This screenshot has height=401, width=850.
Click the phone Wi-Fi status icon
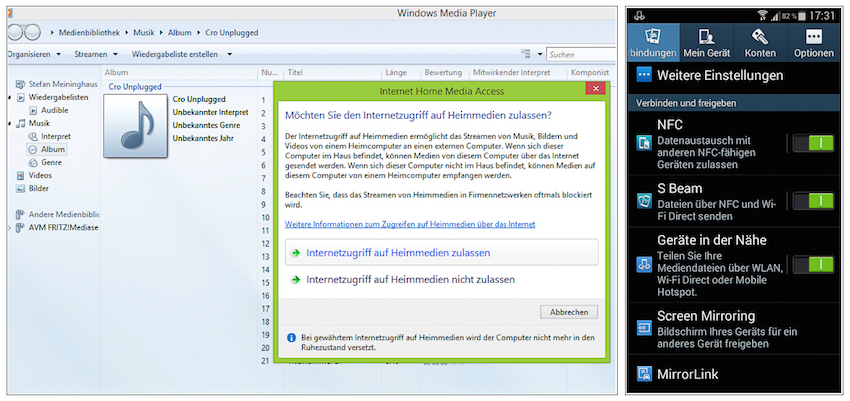pyautogui.click(x=763, y=16)
